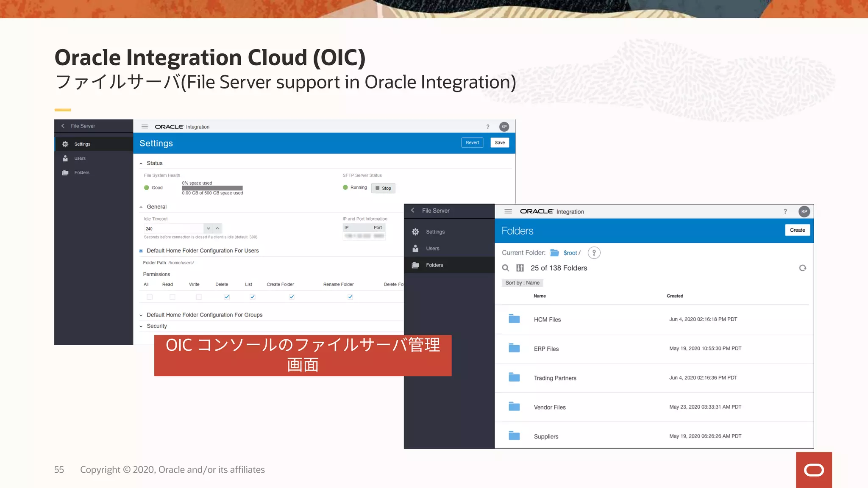Select Settings in the Settings window sidebar
This screenshot has width=868, height=488.
coord(94,144)
